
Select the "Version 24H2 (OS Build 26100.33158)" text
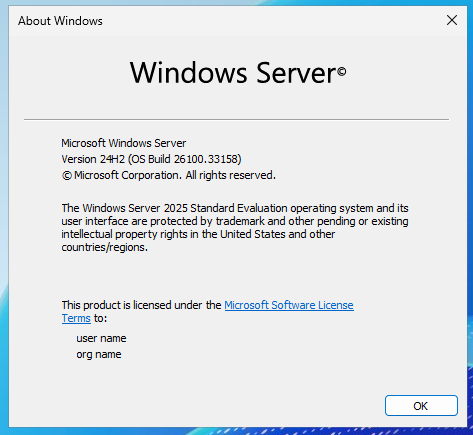[151, 159]
